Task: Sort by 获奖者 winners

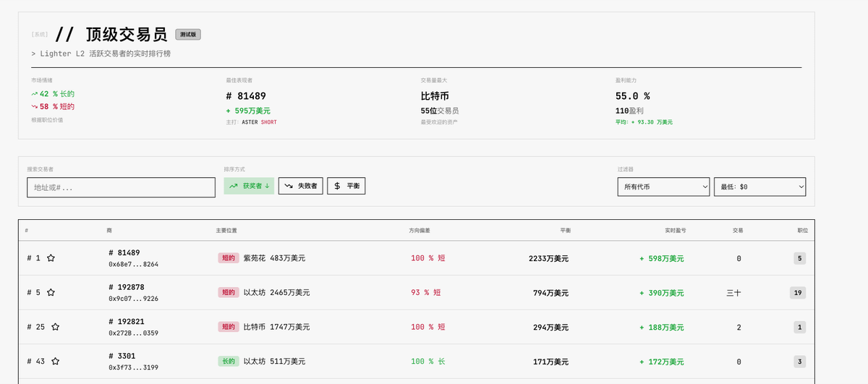Action: tap(249, 186)
